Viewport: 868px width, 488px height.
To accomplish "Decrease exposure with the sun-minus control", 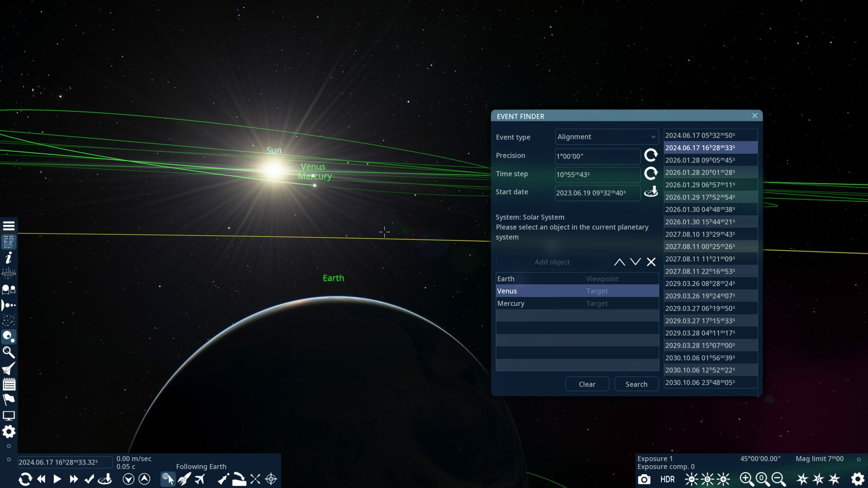I will click(690, 479).
